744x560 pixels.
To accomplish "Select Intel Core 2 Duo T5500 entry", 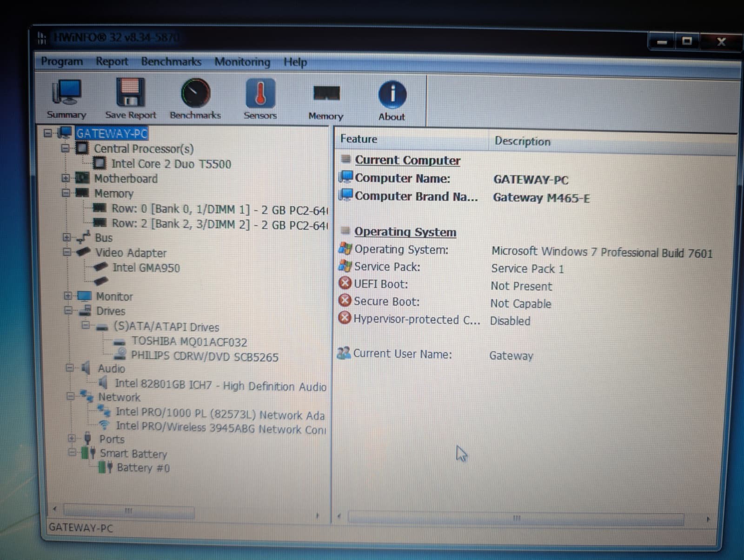I will click(x=171, y=164).
